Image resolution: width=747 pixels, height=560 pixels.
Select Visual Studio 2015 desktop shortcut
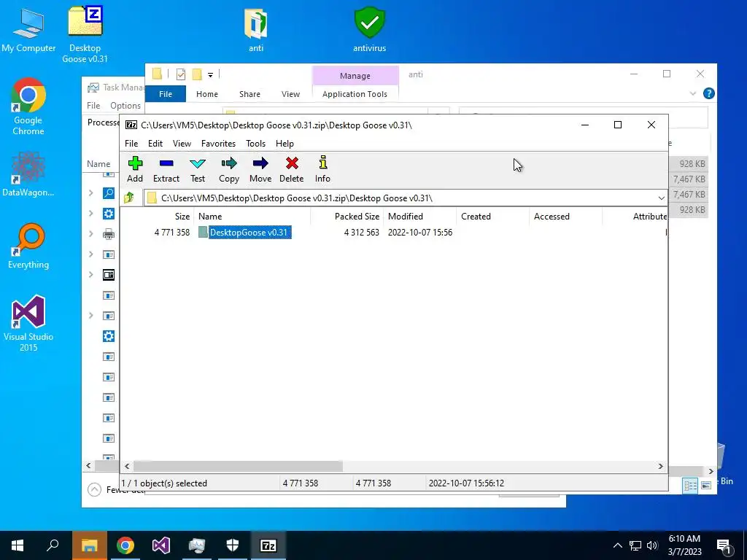(28, 324)
